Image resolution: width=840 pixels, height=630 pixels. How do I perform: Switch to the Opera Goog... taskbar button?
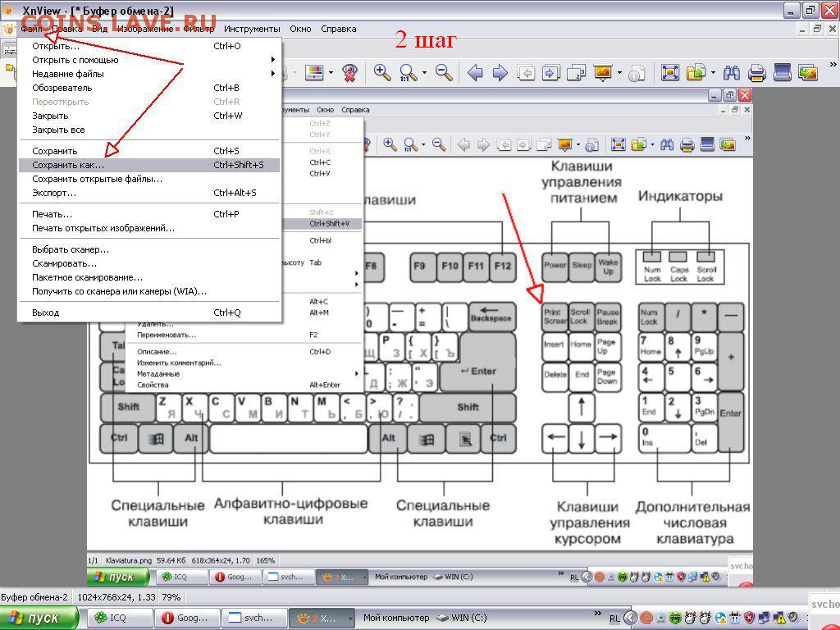click(187, 618)
